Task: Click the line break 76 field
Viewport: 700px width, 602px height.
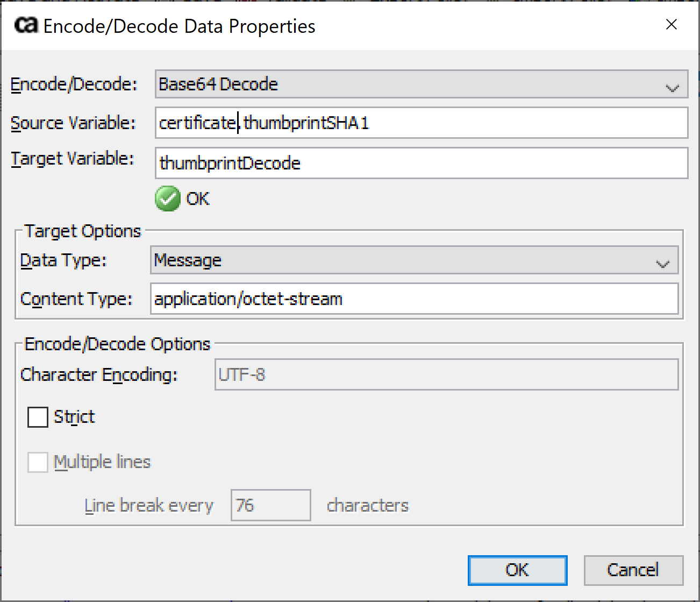Action: coord(270,505)
